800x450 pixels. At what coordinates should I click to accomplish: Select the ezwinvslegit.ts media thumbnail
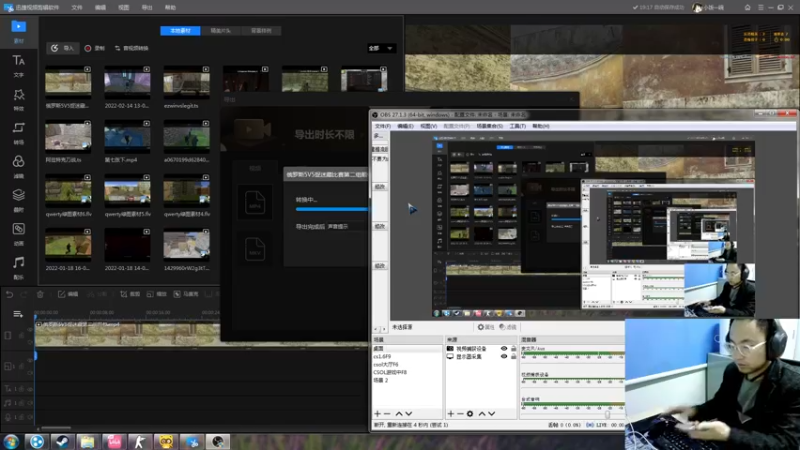click(186, 82)
